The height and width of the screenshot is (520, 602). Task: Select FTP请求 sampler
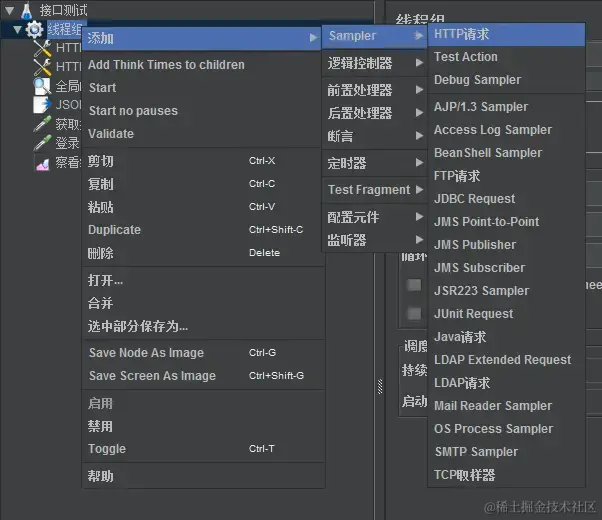pos(506,176)
